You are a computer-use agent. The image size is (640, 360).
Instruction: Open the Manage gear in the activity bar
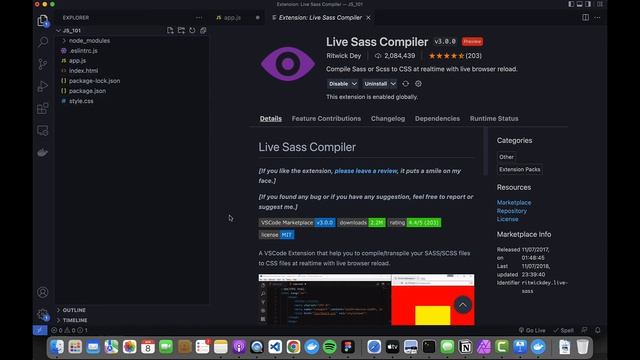(42, 314)
